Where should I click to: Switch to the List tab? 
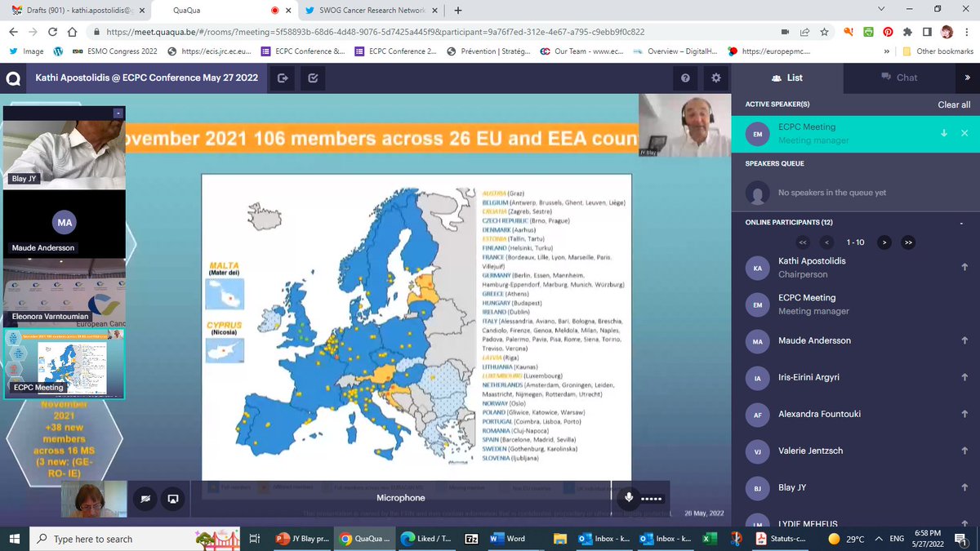pos(787,78)
